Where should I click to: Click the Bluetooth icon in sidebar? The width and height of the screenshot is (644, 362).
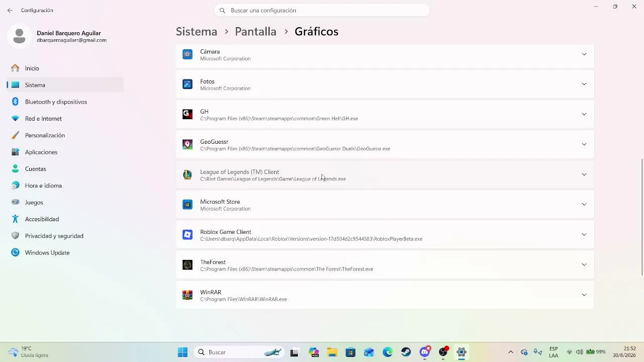(x=15, y=102)
